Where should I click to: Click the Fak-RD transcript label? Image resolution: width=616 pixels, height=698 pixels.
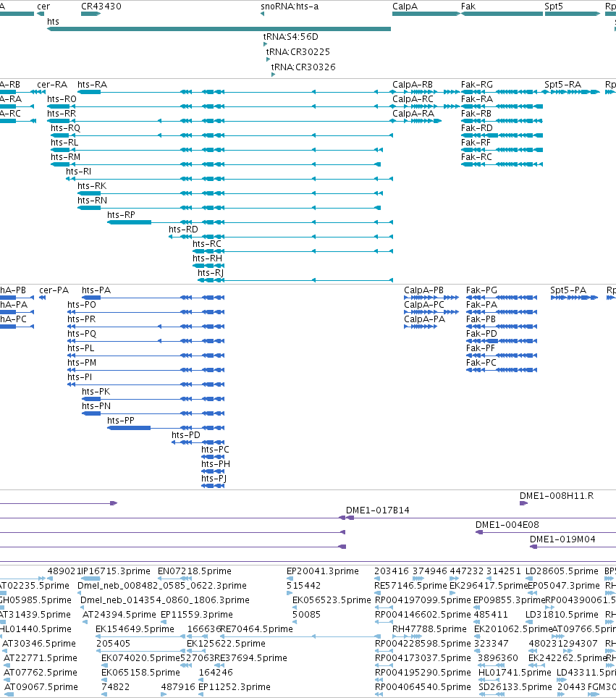477,128
